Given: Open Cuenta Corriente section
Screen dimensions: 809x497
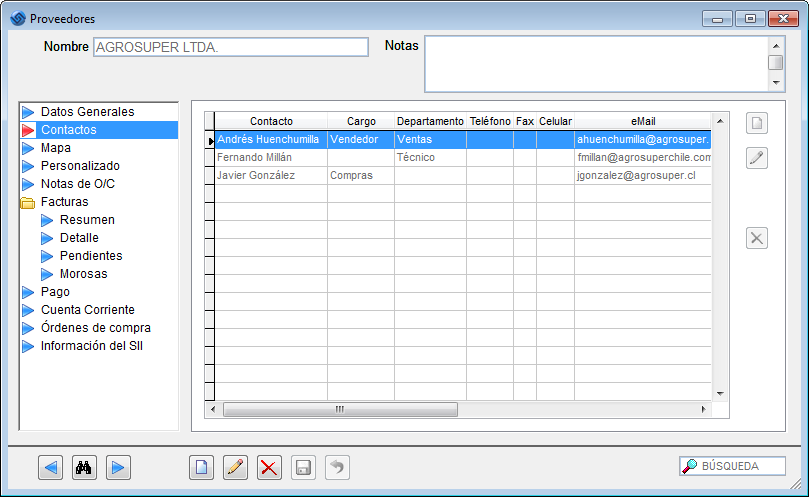Looking at the screenshot, I should 88,310.
